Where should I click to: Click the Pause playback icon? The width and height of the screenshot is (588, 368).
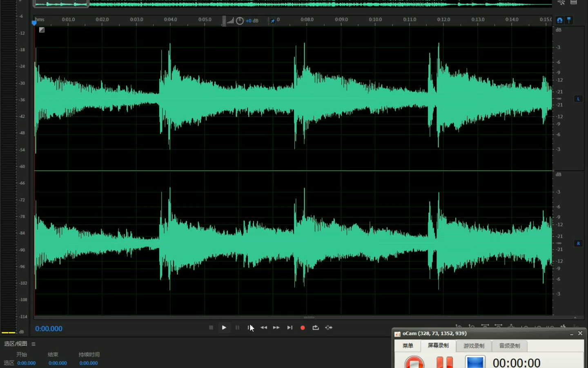[237, 328]
